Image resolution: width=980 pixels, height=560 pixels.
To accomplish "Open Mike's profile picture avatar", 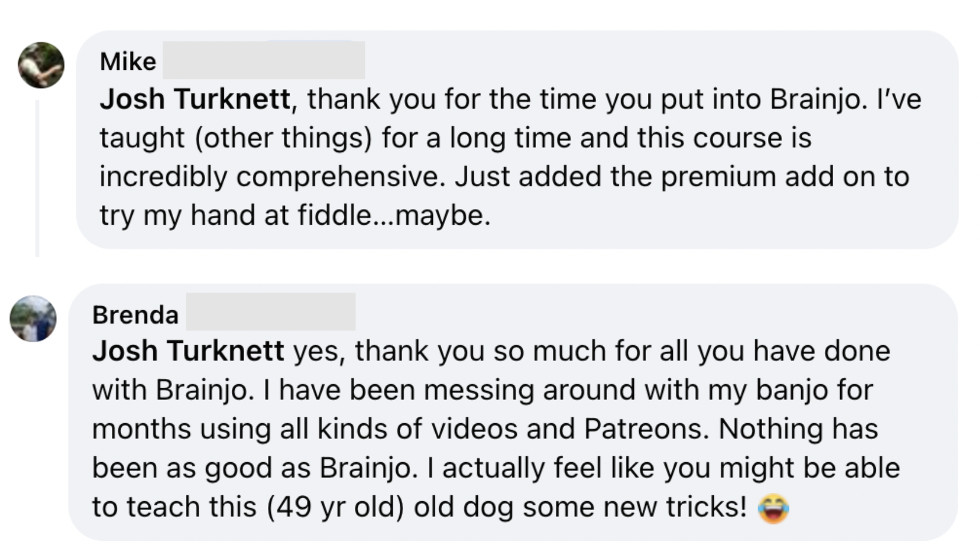I will click(41, 65).
